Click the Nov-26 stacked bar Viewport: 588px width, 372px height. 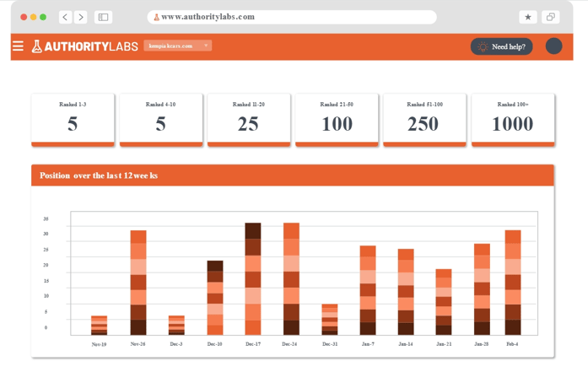pyautogui.click(x=138, y=283)
